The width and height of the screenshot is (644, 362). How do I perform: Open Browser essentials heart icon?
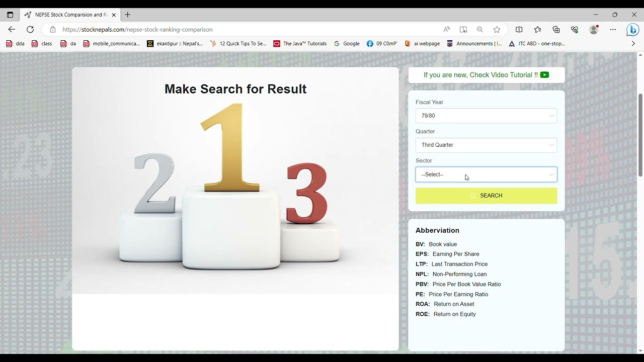tap(575, 30)
